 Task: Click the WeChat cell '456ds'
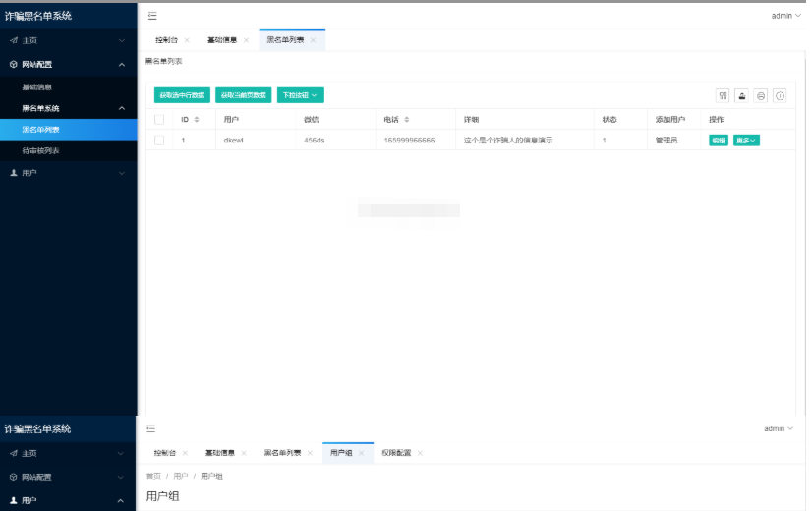(315, 141)
